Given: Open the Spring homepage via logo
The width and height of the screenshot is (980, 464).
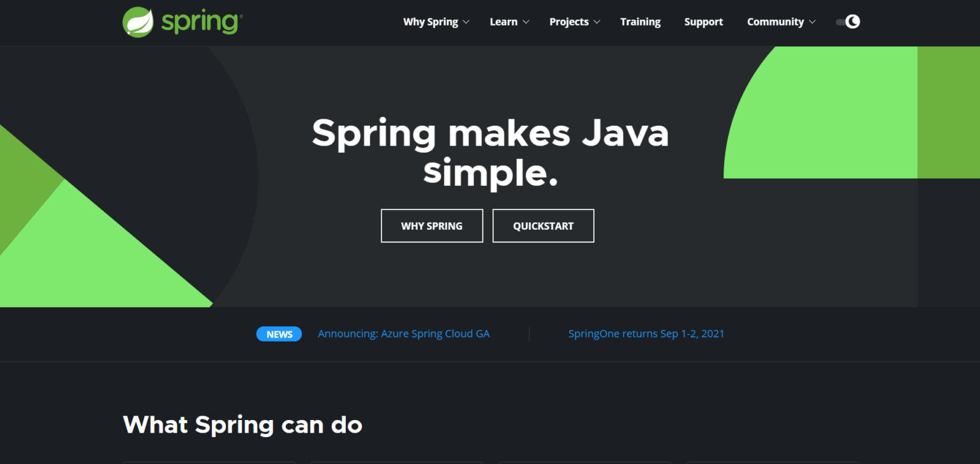Looking at the screenshot, I should pyautogui.click(x=182, y=21).
